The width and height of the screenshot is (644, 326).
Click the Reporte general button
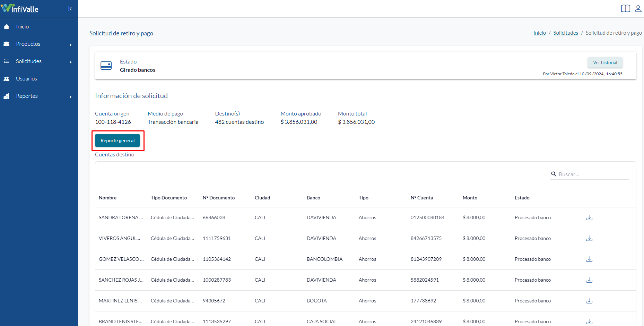tap(118, 140)
